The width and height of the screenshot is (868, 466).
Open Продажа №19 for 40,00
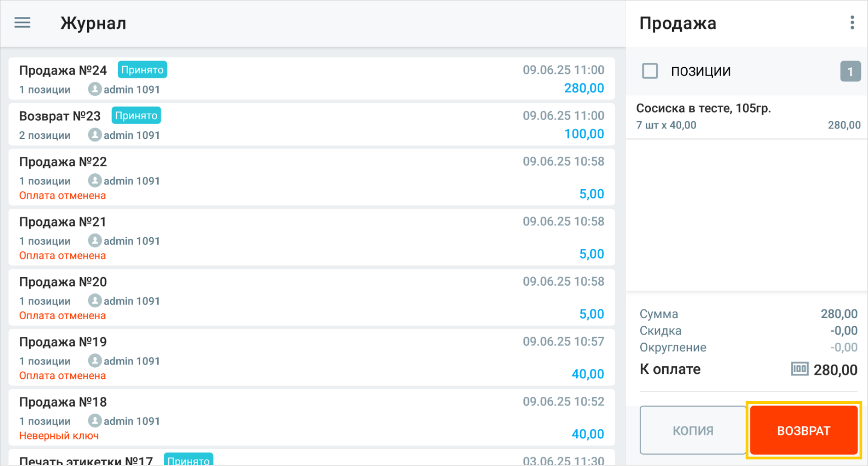311,358
